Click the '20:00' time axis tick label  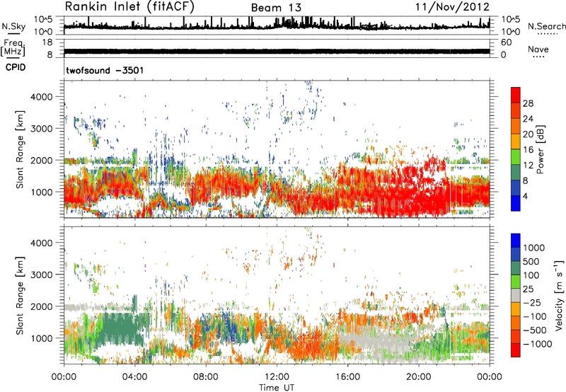pyautogui.click(x=418, y=377)
